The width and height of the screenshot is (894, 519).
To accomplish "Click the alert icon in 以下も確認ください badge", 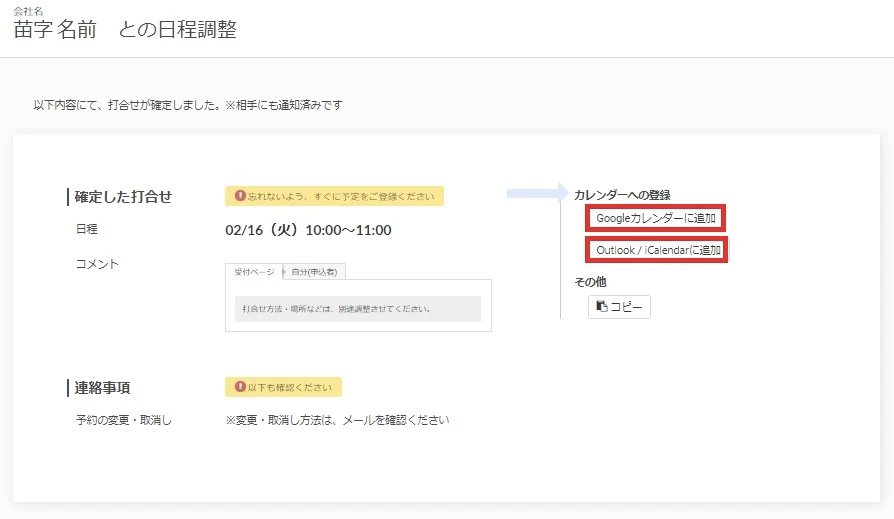I will [240, 387].
